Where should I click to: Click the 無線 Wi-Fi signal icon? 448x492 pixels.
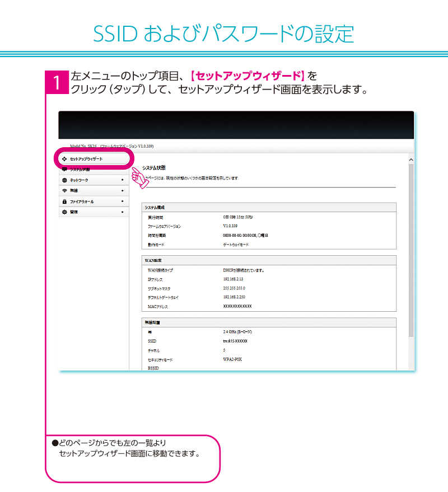(64, 191)
